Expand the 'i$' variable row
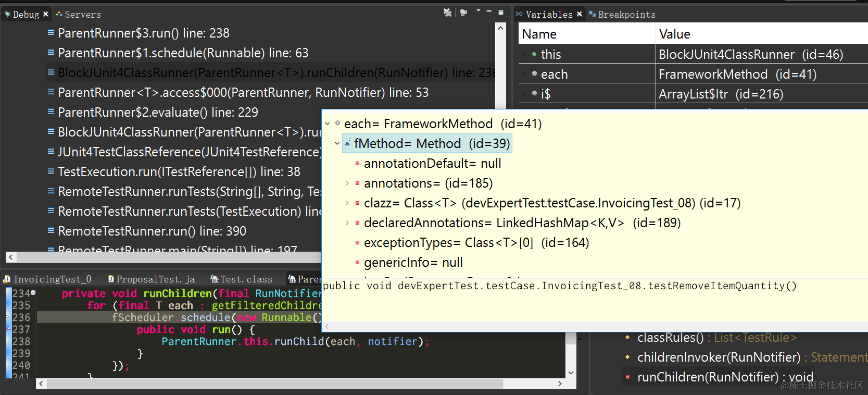Image resolution: width=868 pixels, height=395 pixels. click(x=524, y=94)
